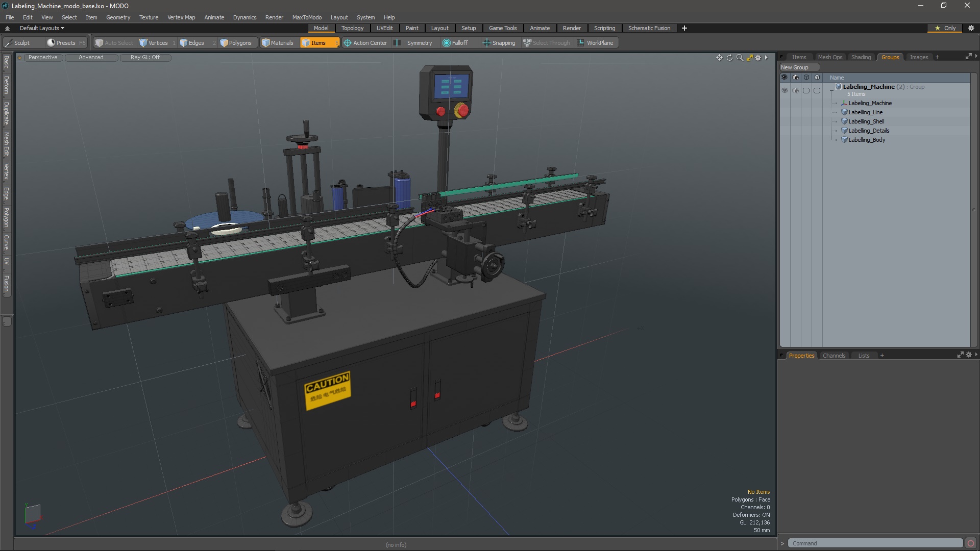Click the viewport pan (move) icon
The height and width of the screenshot is (551, 980).
(719, 58)
